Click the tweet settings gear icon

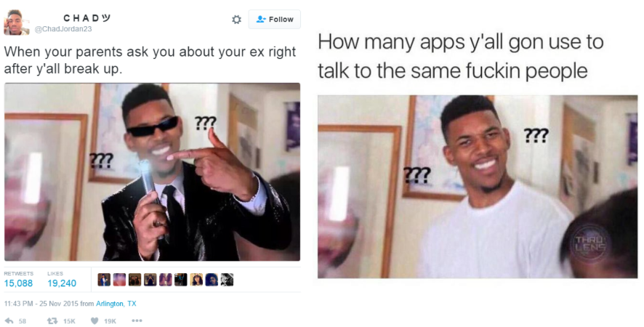click(236, 20)
